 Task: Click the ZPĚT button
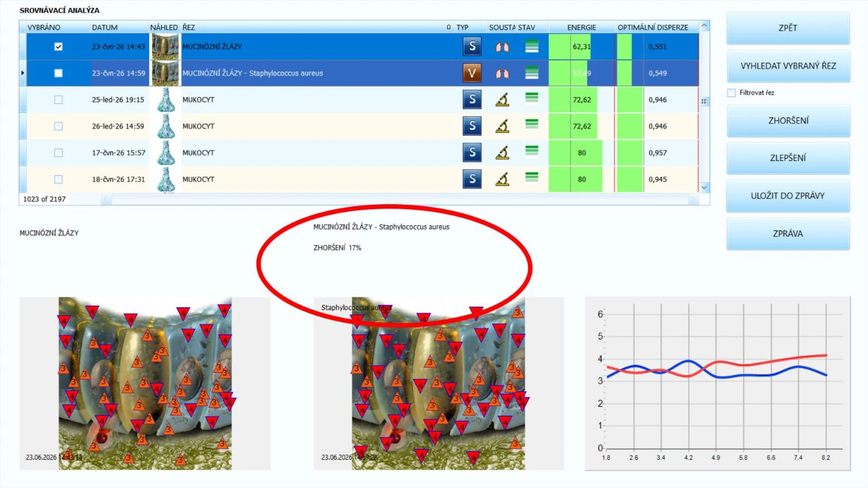[x=788, y=28]
